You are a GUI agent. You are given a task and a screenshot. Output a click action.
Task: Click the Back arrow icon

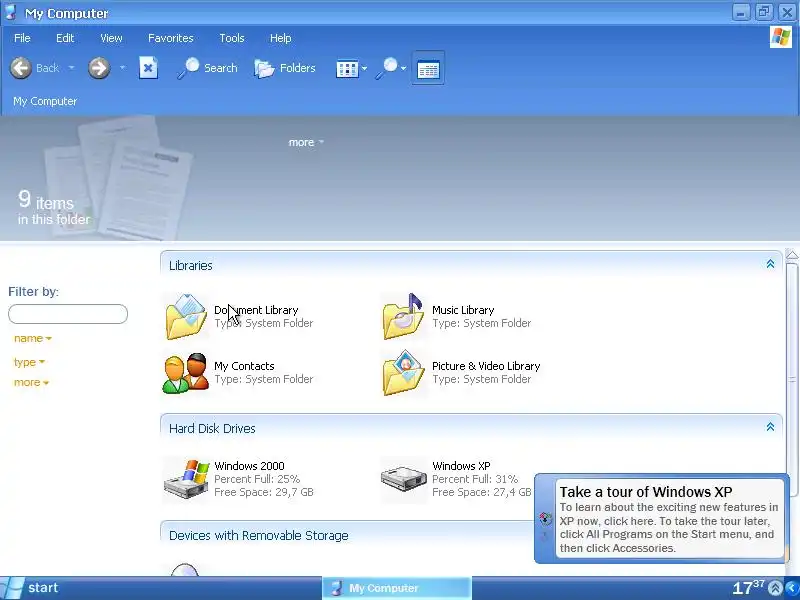pos(21,68)
